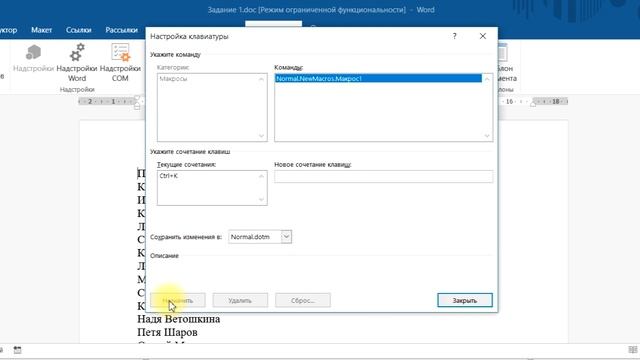This screenshot has width=640, height=360.
Task: Click the ruler indent marker on the left
Action: pos(137,102)
